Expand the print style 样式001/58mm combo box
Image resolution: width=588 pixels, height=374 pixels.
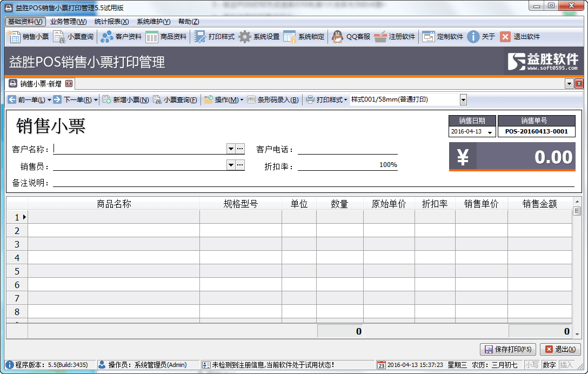click(x=463, y=99)
